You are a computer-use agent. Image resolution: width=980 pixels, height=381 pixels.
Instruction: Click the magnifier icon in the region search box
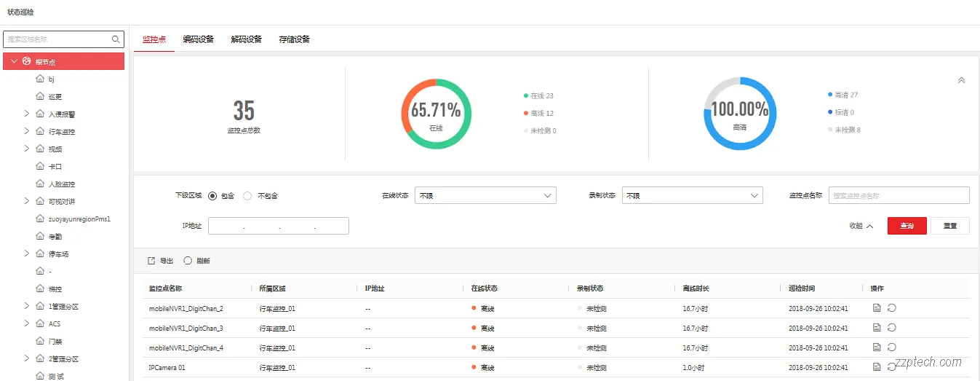click(116, 39)
